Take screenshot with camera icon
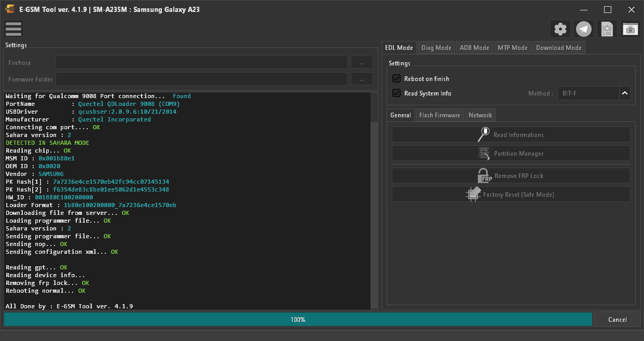Screen dimensions: 644x341 (631, 29)
